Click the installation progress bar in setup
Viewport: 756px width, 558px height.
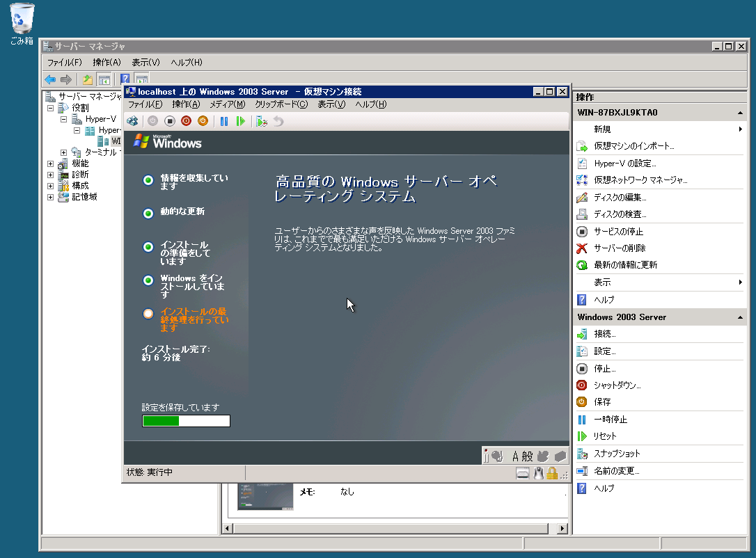pyautogui.click(x=186, y=421)
